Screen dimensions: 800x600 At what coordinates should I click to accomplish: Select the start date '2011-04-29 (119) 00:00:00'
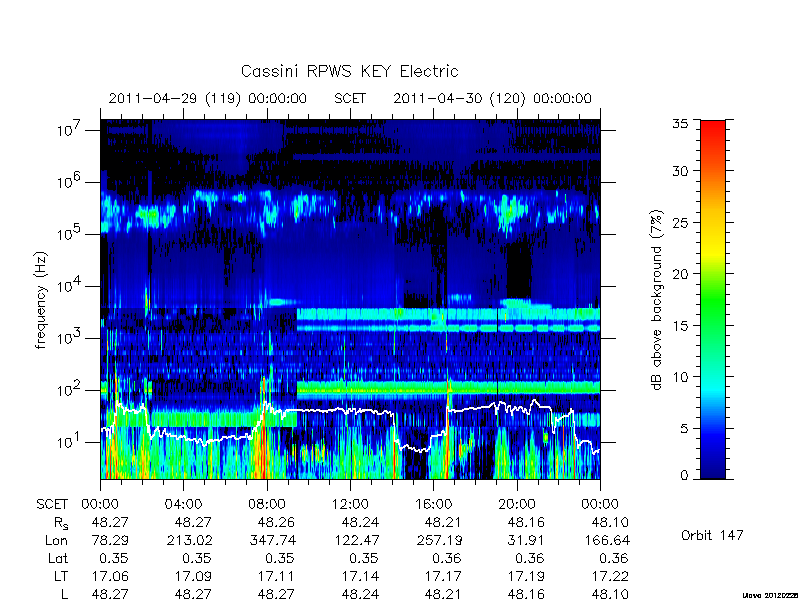208,98
